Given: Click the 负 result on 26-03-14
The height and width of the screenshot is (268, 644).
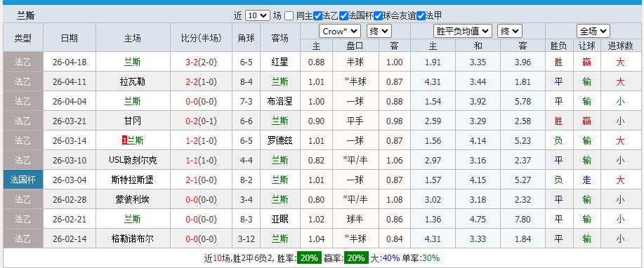Looking at the screenshot, I should coord(558,140).
